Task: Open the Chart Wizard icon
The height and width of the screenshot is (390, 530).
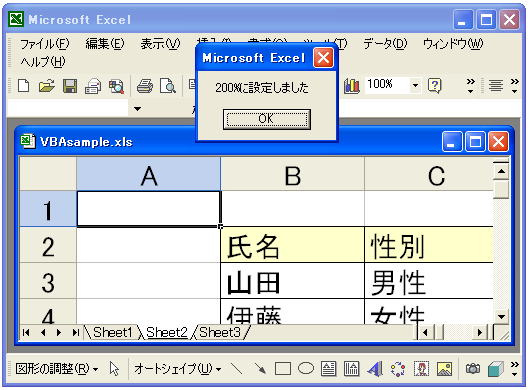Action: [352, 86]
